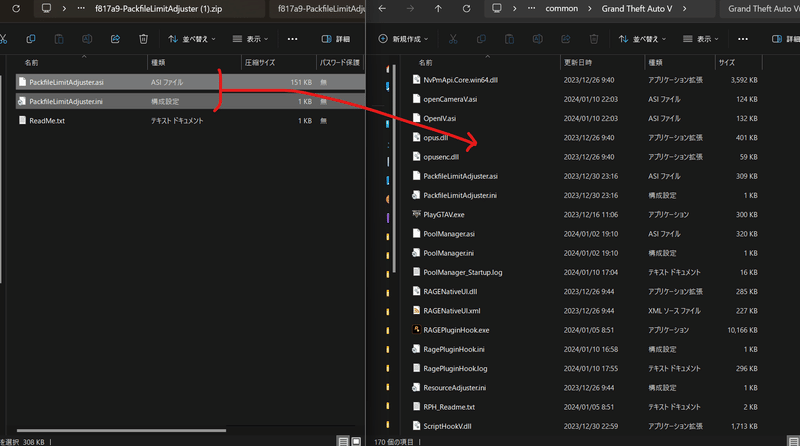
Task: Click refresh button in right window
Action: click(x=466, y=9)
